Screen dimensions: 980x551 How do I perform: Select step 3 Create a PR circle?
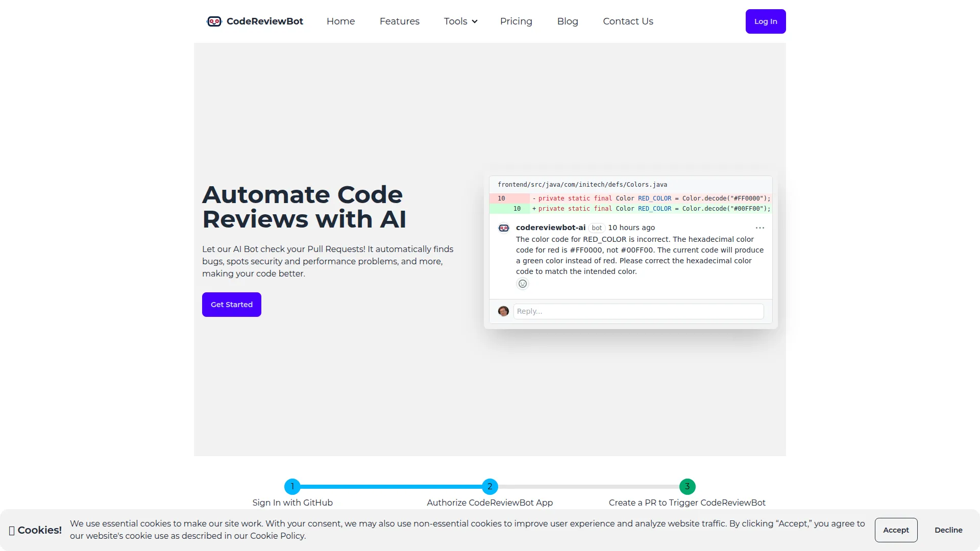[687, 486]
